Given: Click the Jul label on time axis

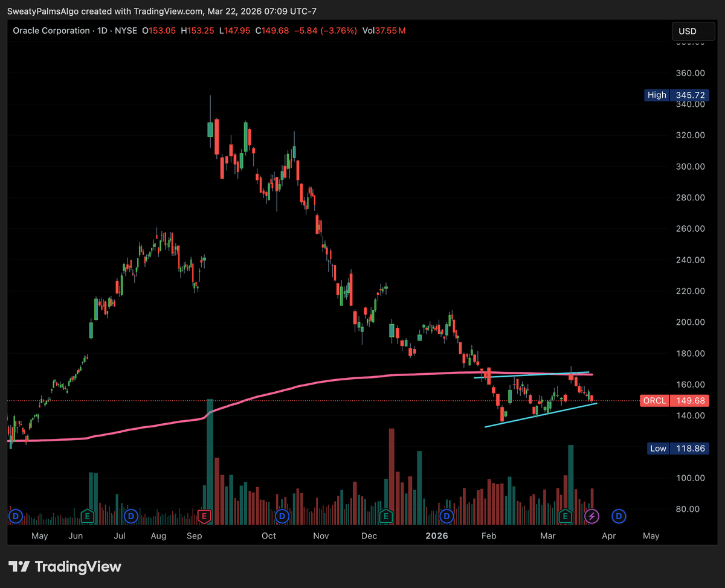Looking at the screenshot, I should pyautogui.click(x=120, y=536).
